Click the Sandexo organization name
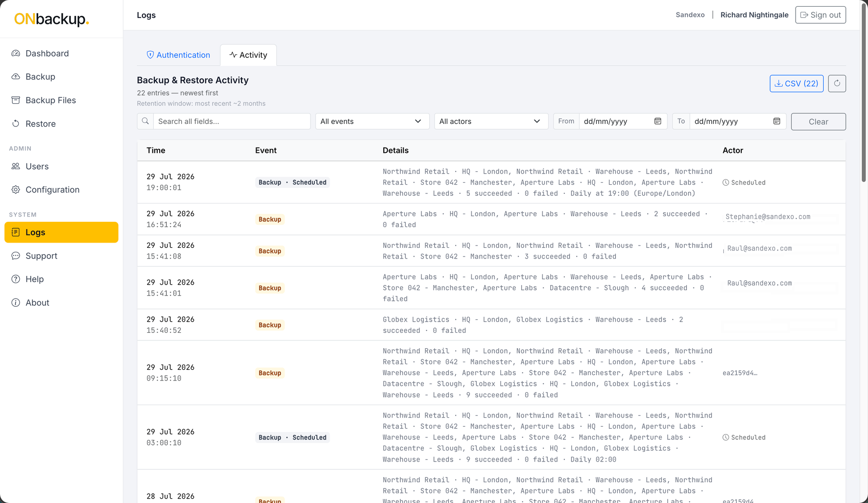The height and width of the screenshot is (503, 868). click(690, 15)
